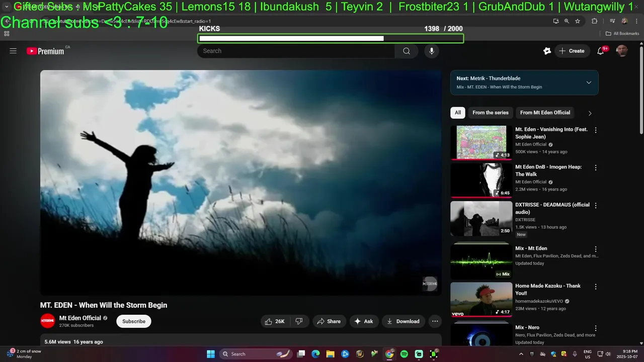Open DXTRISSE - DEADMAUS video title
The width and height of the screenshot is (644, 362).
(x=552, y=208)
